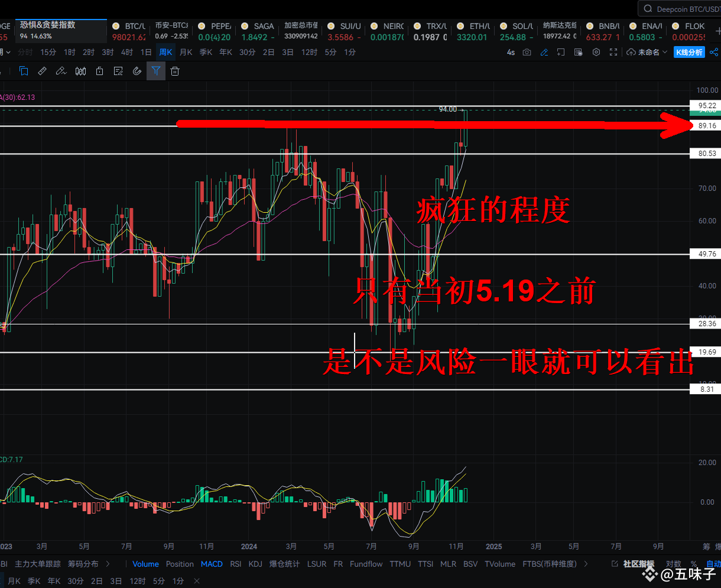Click the add-window layout icon
The width and height of the screenshot is (721, 588).
(561, 52)
